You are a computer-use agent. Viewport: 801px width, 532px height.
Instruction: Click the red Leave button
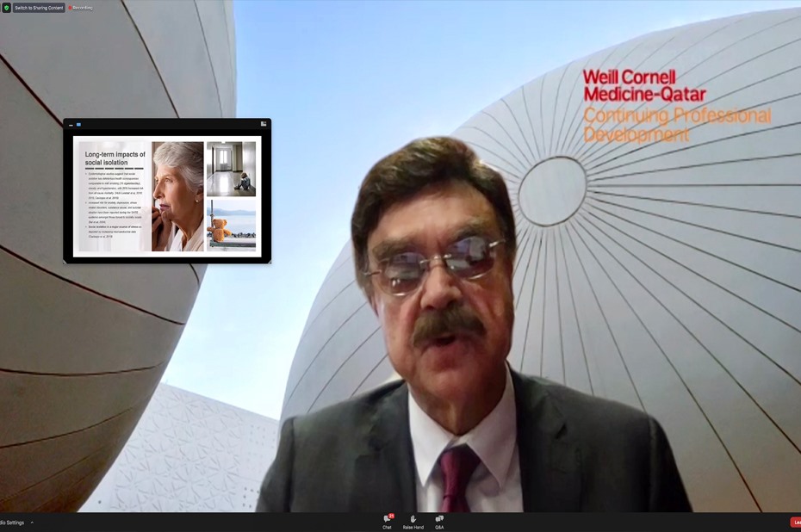tap(796, 523)
